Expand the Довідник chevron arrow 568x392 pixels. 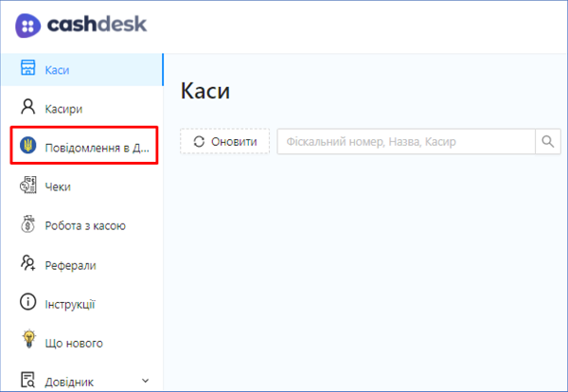click(x=145, y=381)
